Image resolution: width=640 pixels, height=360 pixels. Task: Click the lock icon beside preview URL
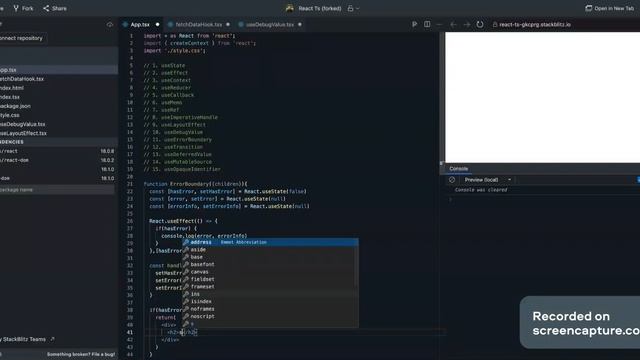pyautogui.click(x=495, y=24)
